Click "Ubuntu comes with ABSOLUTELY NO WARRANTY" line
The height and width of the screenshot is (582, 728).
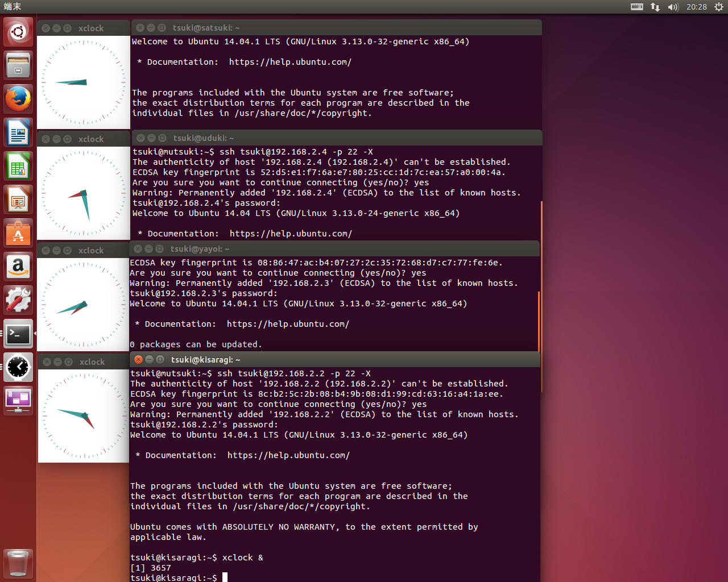(304, 527)
